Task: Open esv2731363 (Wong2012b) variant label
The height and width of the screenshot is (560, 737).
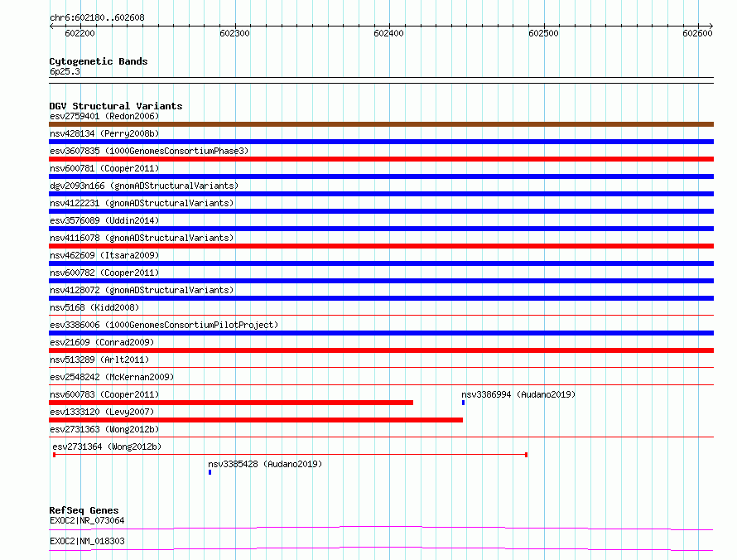Action: [104, 429]
